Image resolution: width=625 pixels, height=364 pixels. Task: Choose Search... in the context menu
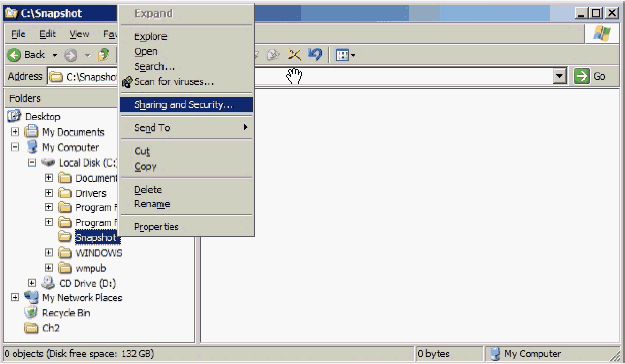point(186,67)
